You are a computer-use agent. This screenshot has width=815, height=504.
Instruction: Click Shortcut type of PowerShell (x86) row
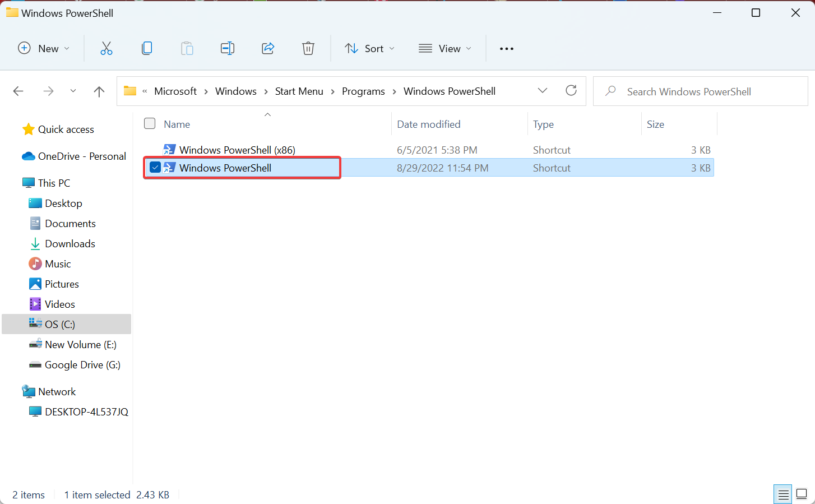(552, 150)
